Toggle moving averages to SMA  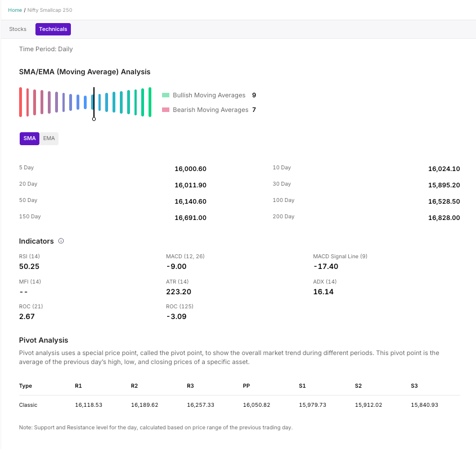29,138
